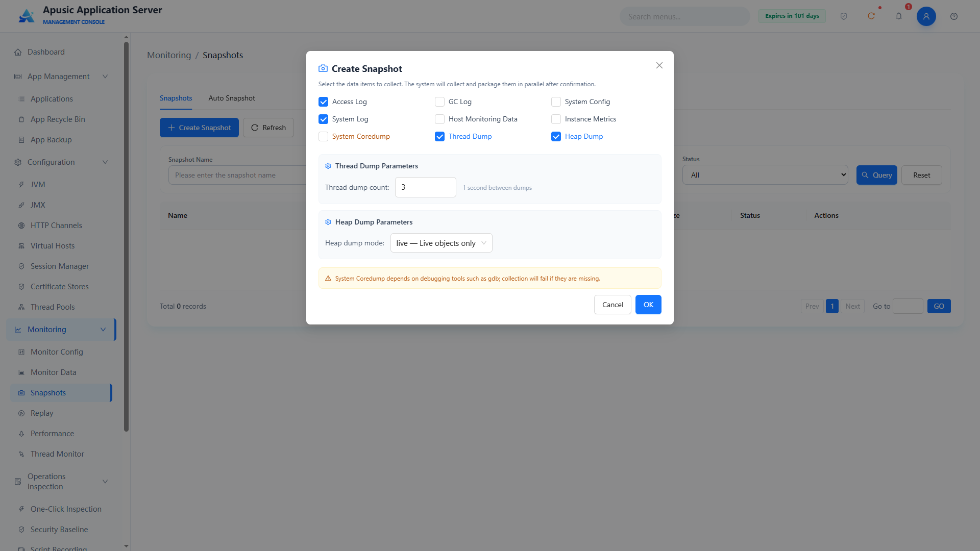980x551 pixels.
Task: Click the Search menus field
Action: [x=684, y=16]
